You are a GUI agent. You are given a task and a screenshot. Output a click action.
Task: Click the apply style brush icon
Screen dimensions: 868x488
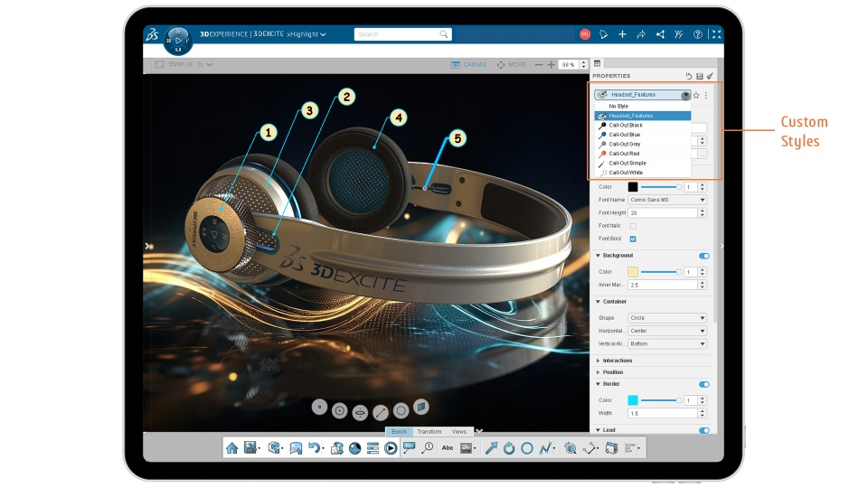[x=711, y=76]
